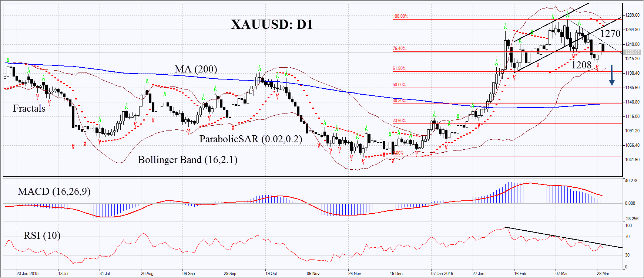
Task: Click the 19 Oct date label
Action: [x=271, y=274]
